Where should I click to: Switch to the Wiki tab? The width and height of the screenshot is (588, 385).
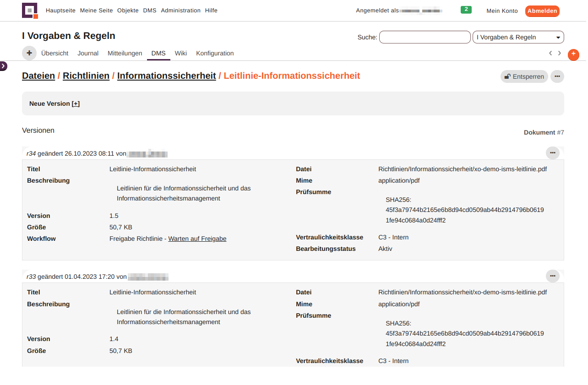tap(181, 53)
